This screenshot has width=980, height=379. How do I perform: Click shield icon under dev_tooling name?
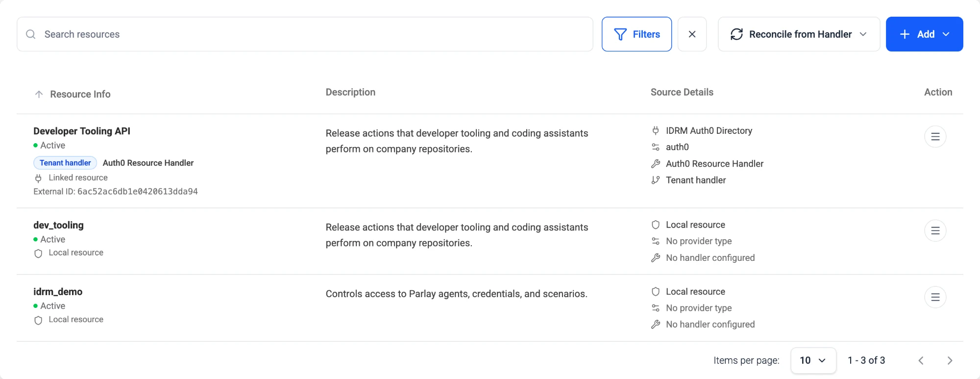(x=38, y=253)
